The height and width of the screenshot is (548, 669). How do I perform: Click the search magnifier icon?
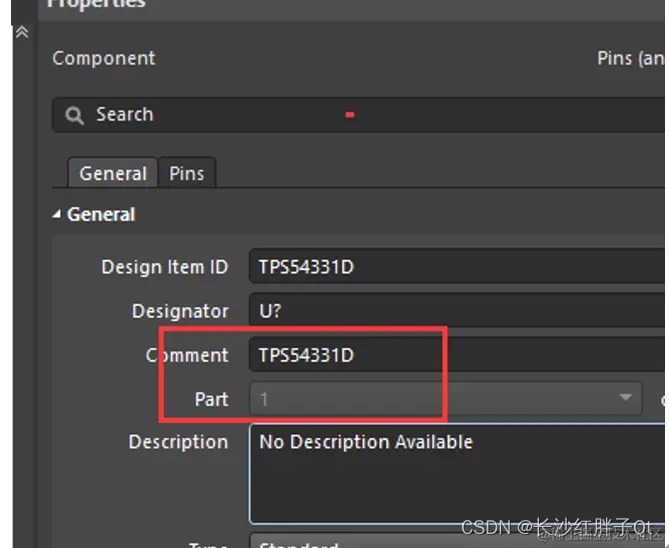click(x=74, y=115)
